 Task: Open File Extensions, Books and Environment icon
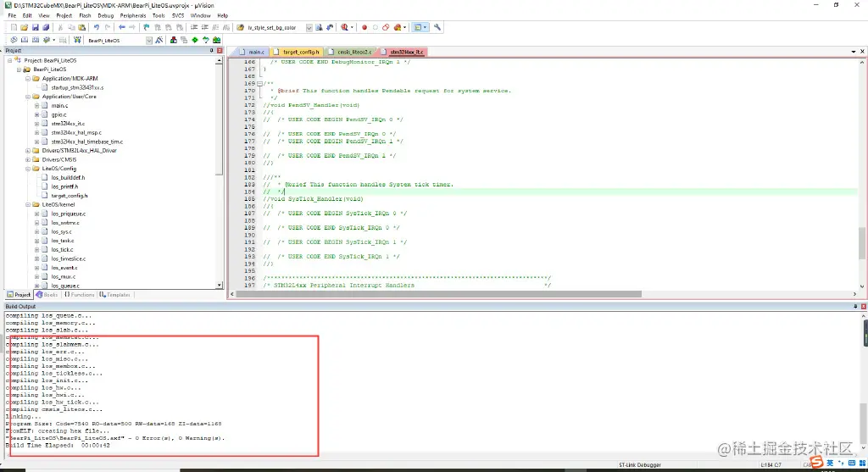coord(173,40)
